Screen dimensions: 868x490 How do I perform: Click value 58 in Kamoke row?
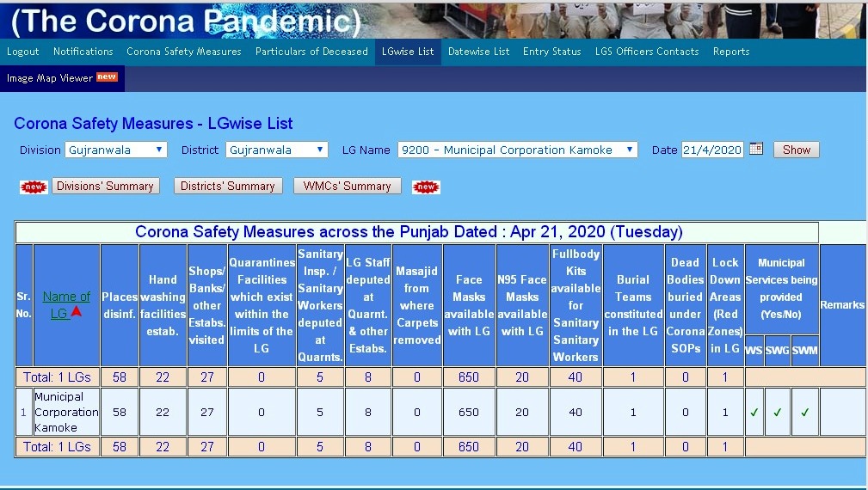(120, 412)
